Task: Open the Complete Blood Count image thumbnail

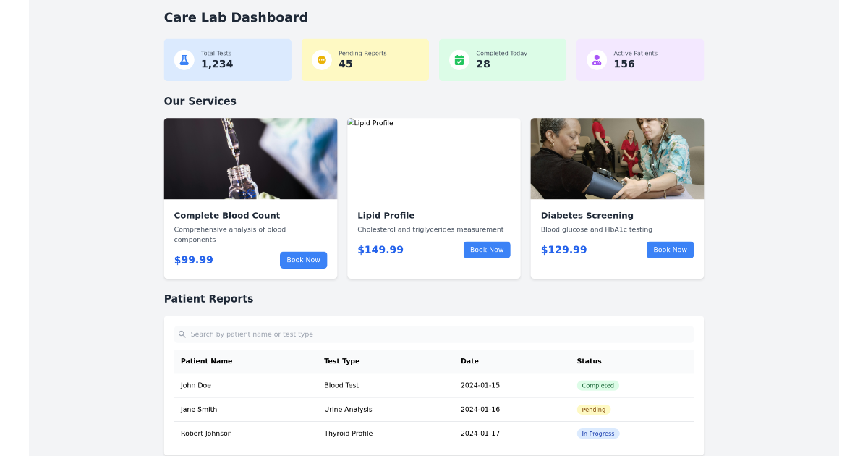Action: pos(250,158)
